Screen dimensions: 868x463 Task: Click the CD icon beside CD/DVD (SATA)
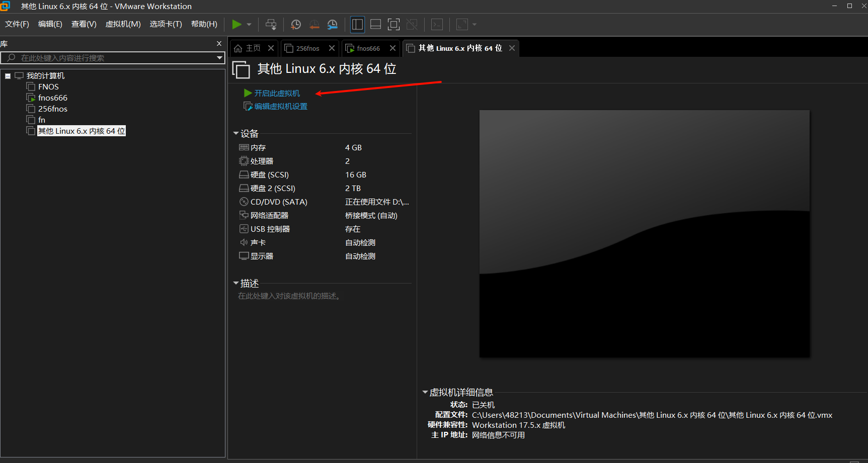point(244,202)
